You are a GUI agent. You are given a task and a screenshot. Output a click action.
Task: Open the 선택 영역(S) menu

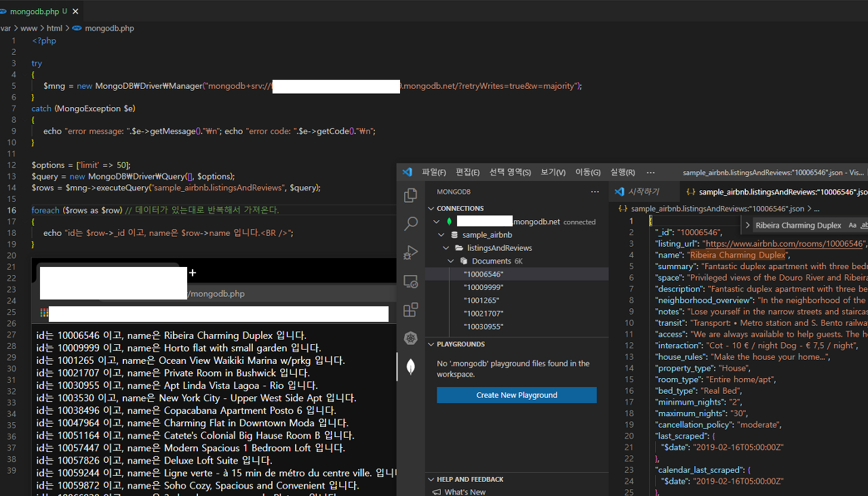click(x=510, y=172)
